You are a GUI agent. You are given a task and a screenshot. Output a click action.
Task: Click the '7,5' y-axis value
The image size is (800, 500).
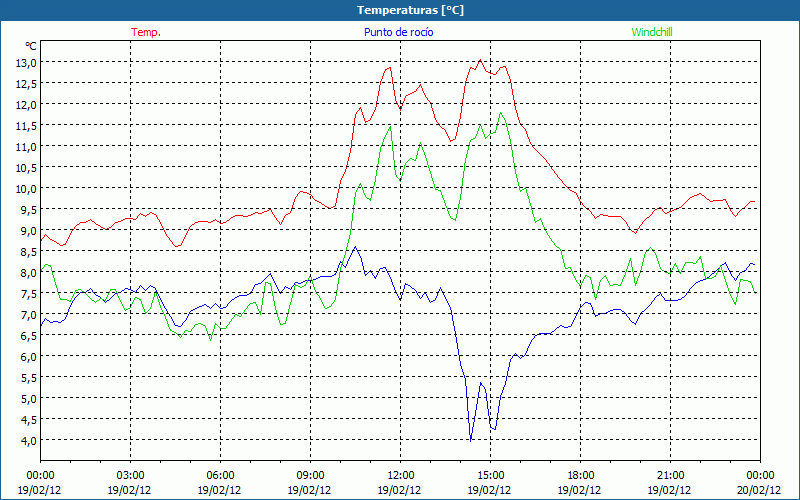pyautogui.click(x=29, y=294)
